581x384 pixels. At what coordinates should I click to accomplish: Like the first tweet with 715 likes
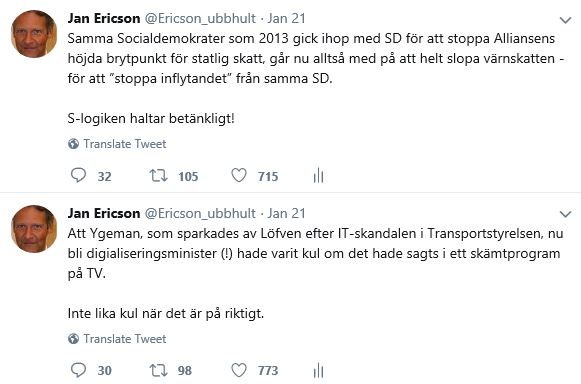(239, 175)
